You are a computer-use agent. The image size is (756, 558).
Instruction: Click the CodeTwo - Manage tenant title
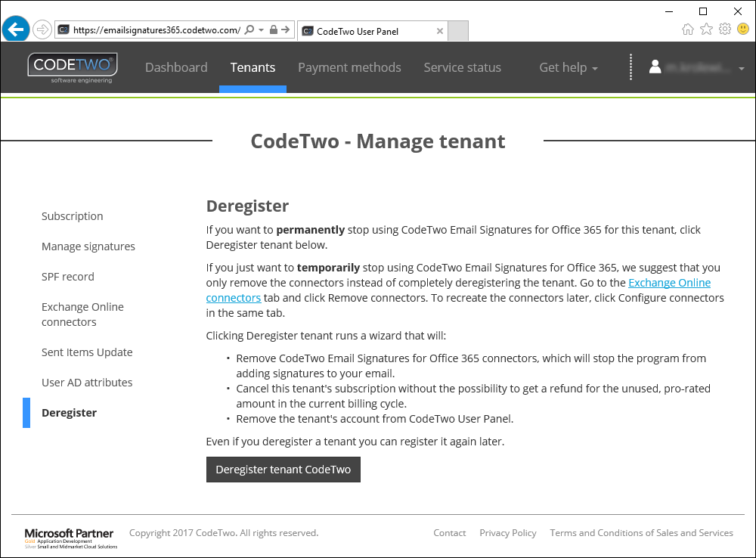[x=377, y=141]
